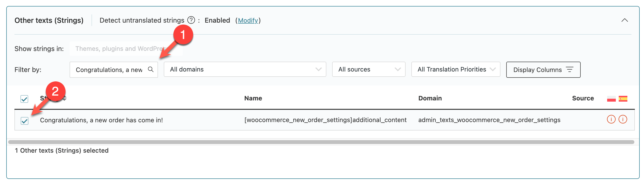Open Spanish translation status icon for the string
Screen dimensions: 644x196
tap(623, 119)
